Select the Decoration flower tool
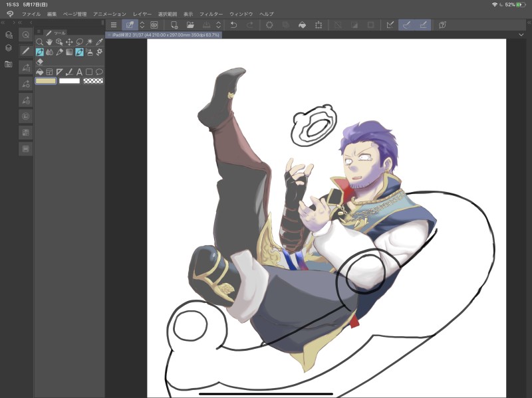532x398 pixels. tap(99, 52)
